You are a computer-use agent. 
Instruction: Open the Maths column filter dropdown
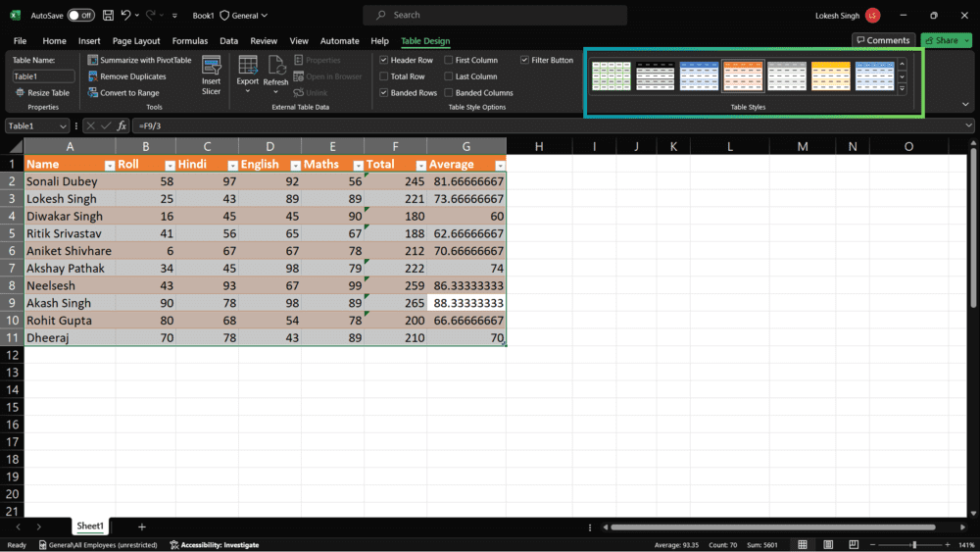point(358,165)
